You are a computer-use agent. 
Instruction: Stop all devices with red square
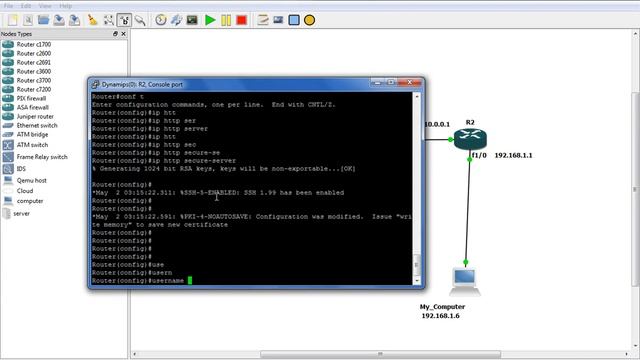(x=241, y=20)
